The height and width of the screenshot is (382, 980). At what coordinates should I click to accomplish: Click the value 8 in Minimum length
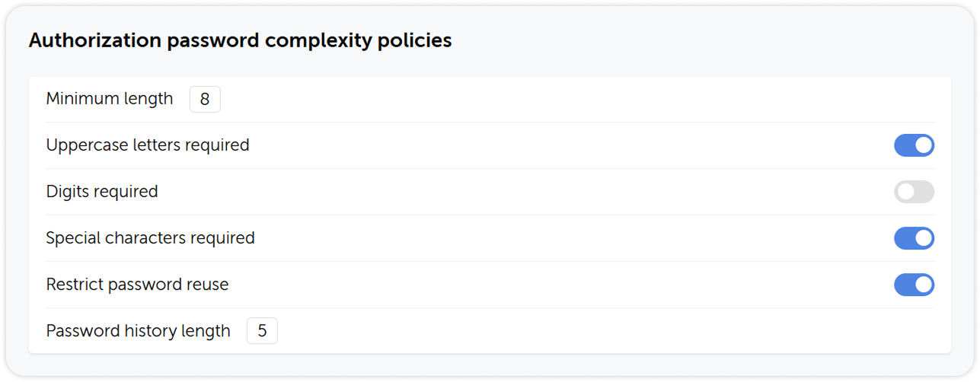pyautogui.click(x=205, y=100)
